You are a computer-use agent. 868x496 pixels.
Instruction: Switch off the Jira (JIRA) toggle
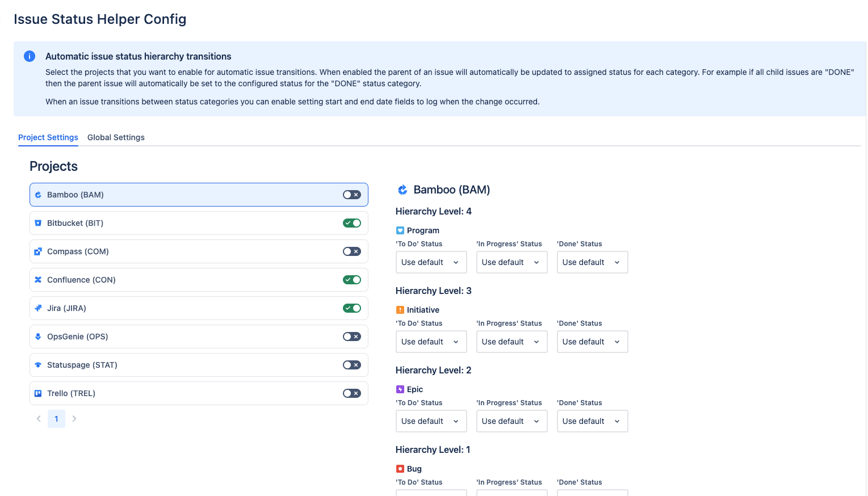[x=352, y=308]
